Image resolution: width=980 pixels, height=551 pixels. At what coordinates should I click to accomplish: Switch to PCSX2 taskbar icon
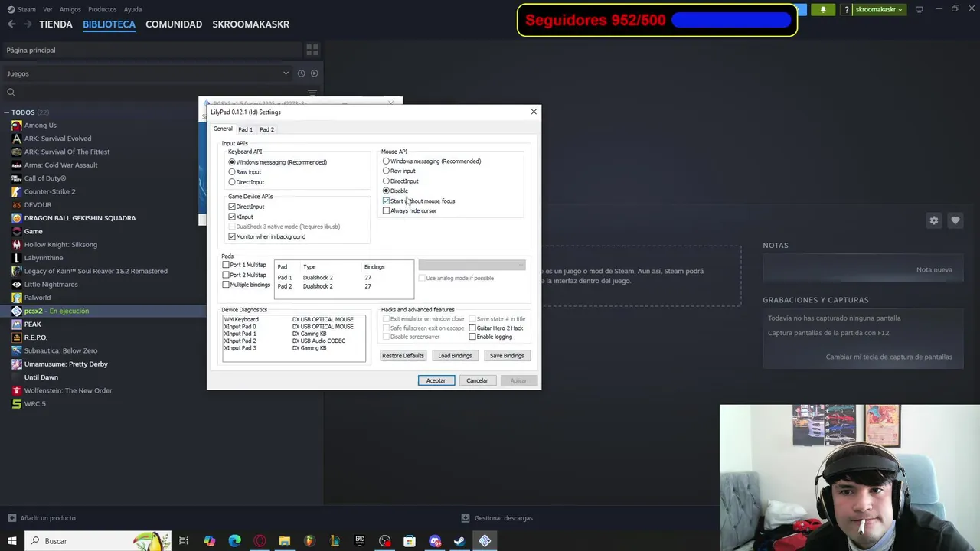485,541
